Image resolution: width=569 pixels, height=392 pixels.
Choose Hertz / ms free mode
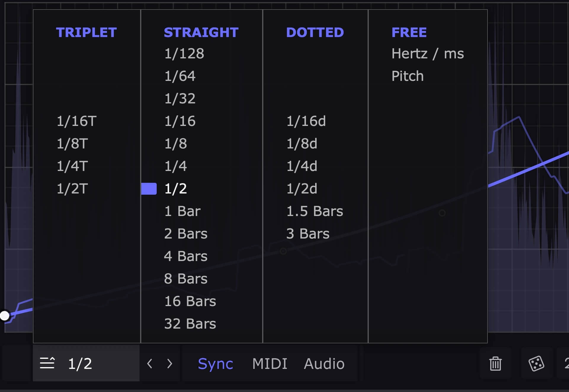(427, 54)
